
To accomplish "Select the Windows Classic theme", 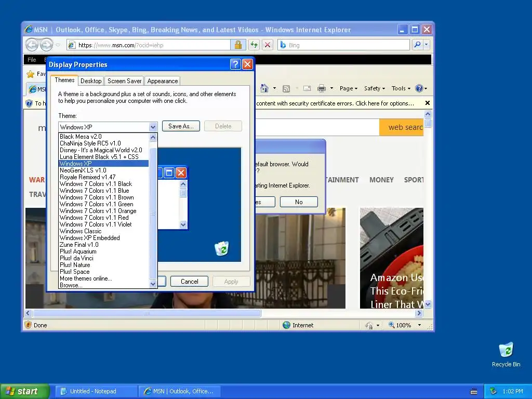I will tap(103, 231).
